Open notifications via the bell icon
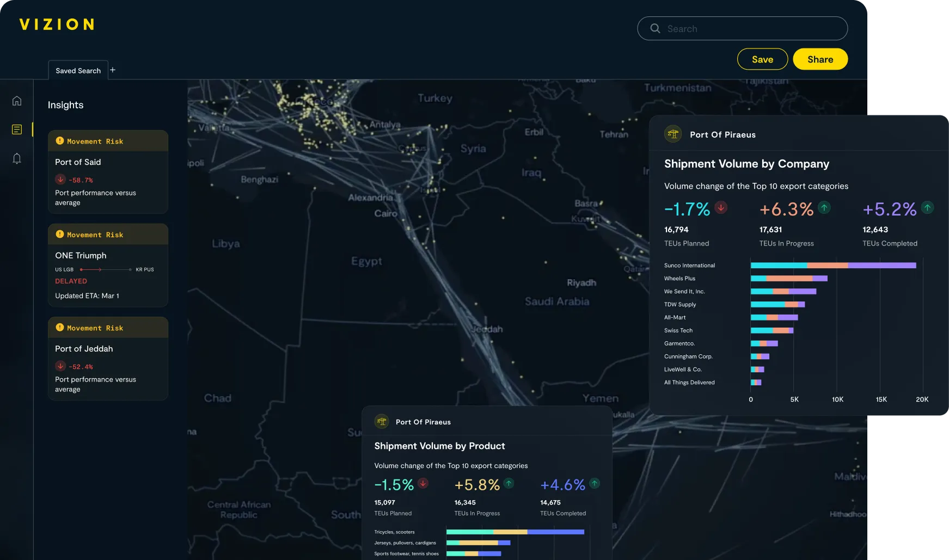This screenshot has height=560, width=949. click(x=17, y=158)
